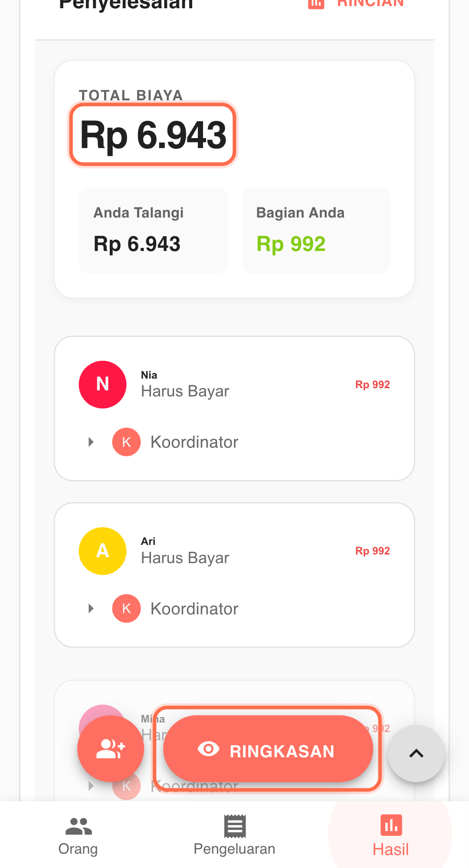Open the Bagian Anda card
The image size is (469, 868).
coord(316,231)
